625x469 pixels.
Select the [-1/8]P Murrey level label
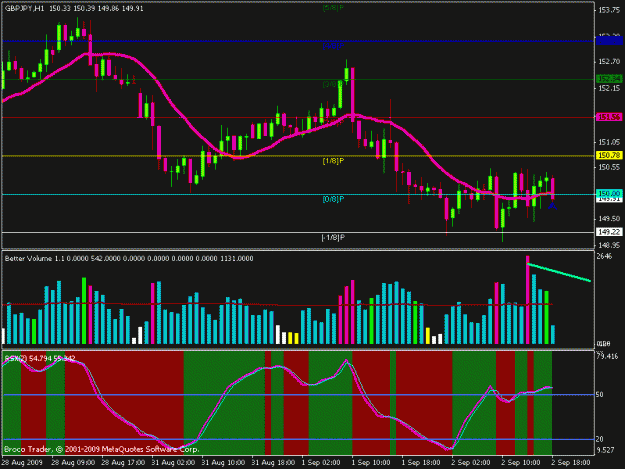pos(333,237)
